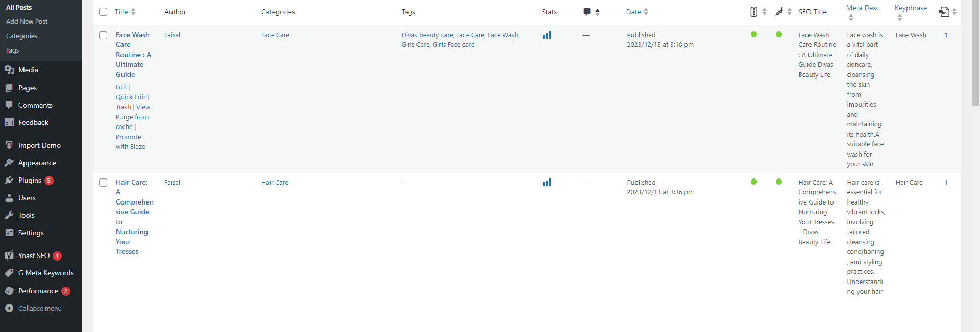The image size is (980, 332).
Task: Click the Collapse menu arrow icon
Action: (9, 308)
